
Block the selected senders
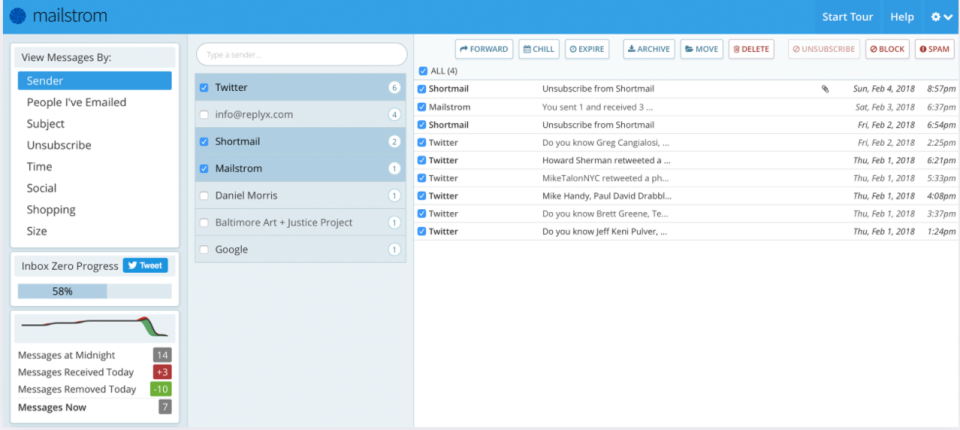pyautogui.click(x=887, y=49)
